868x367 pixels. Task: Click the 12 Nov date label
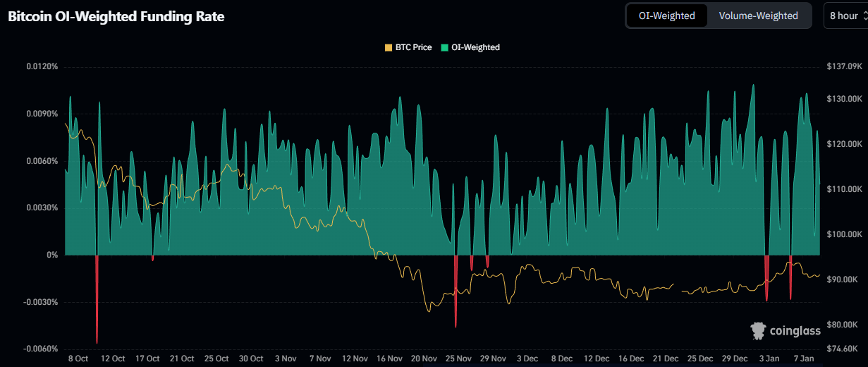tap(355, 359)
